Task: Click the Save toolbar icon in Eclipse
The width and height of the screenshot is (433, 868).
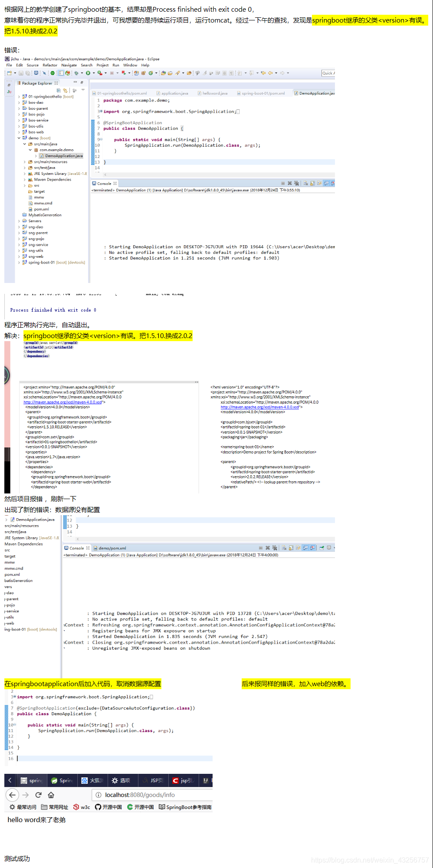Action: click(x=22, y=73)
